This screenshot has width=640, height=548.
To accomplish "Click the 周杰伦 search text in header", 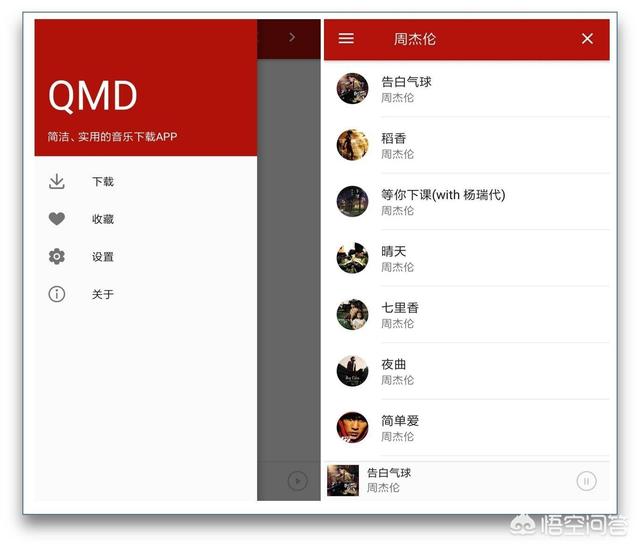I will pos(415,39).
